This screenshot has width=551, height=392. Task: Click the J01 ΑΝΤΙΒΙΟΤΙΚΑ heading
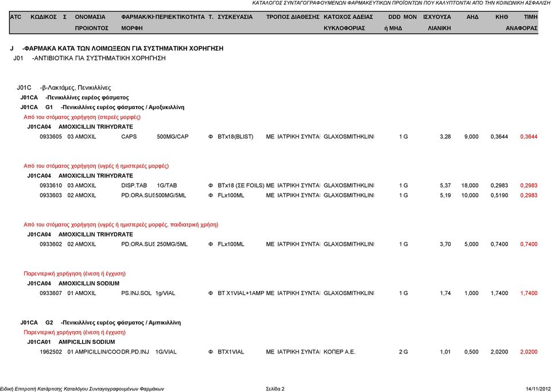pos(90,58)
